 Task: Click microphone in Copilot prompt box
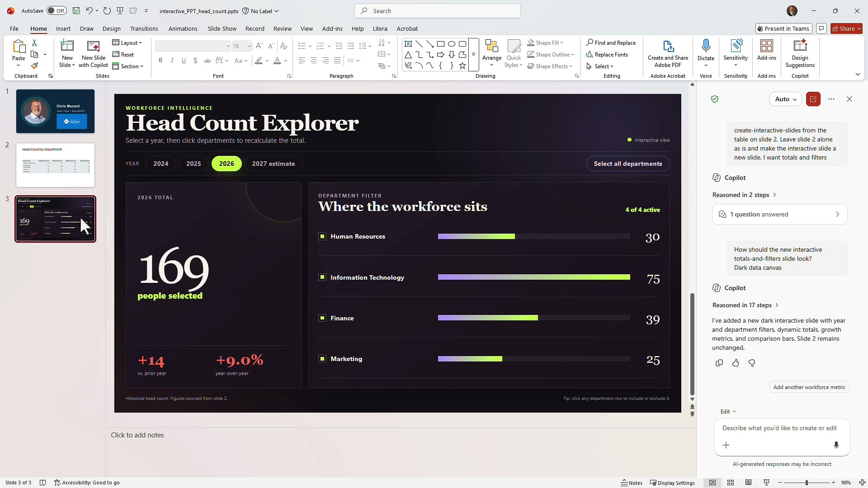pyautogui.click(x=836, y=445)
